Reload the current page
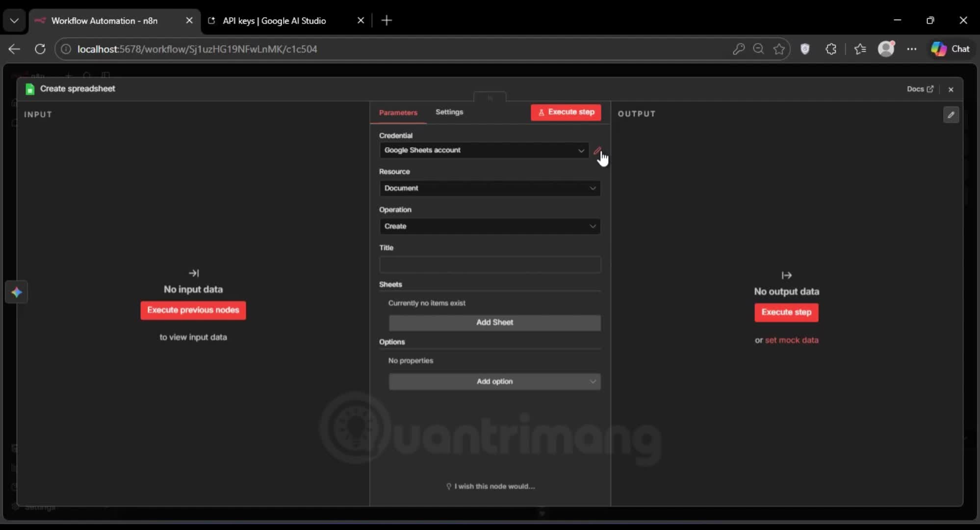Viewport: 980px width, 530px height. click(40, 49)
